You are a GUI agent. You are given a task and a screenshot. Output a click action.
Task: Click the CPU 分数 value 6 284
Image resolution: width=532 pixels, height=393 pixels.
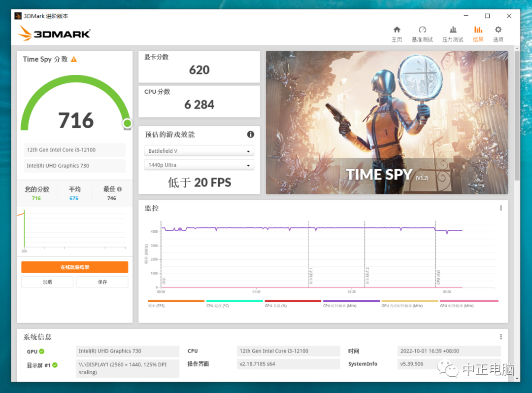tap(199, 105)
